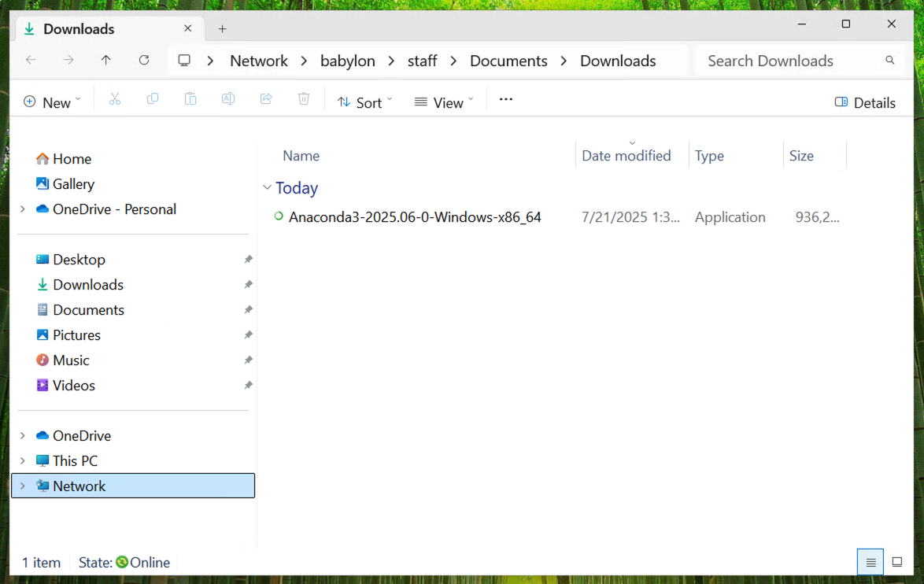Open pinned Downloads in the sidebar
The image size is (924, 584).
[x=88, y=285]
